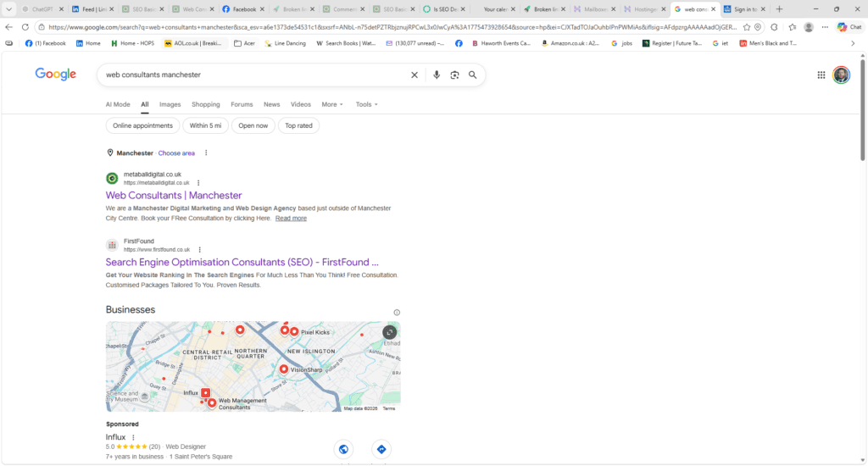Image resolution: width=868 pixels, height=466 pixels.
Task: Open the Tools dropdown
Action: pos(366,104)
